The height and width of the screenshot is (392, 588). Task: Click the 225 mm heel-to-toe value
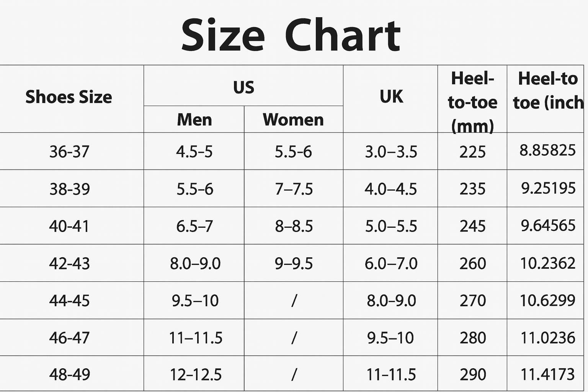[x=473, y=152]
